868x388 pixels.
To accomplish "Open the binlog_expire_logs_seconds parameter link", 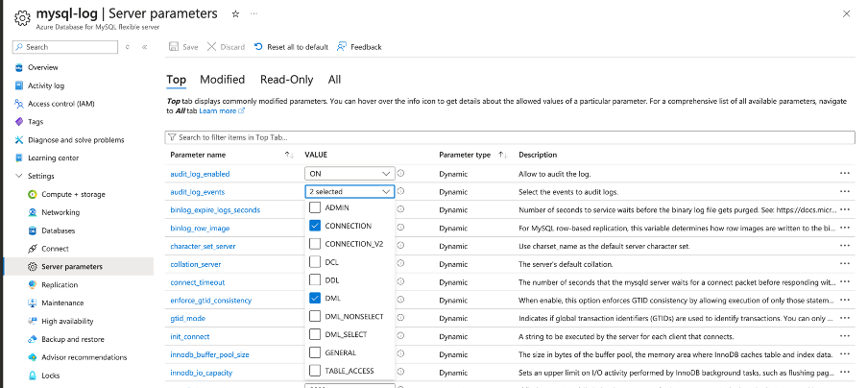I will coord(215,209).
